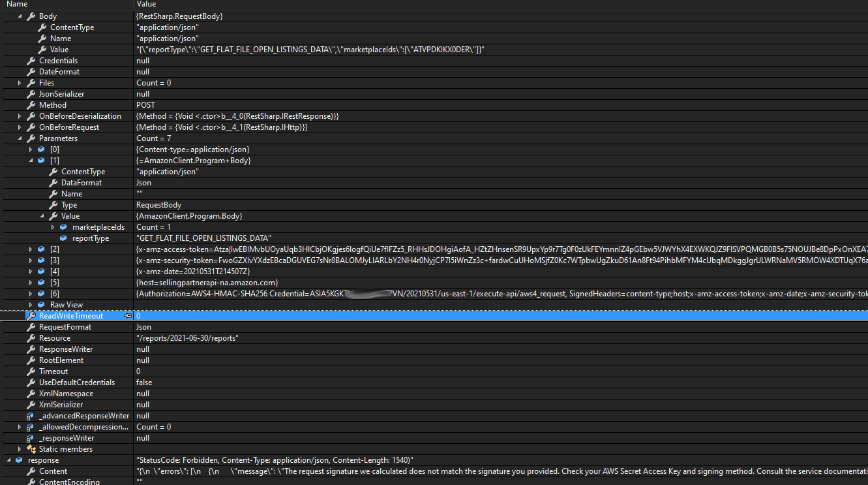Image resolution: width=868 pixels, height=485 pixels.
Task: Expand parameter [0] entry
Action: tap(31, 149)
